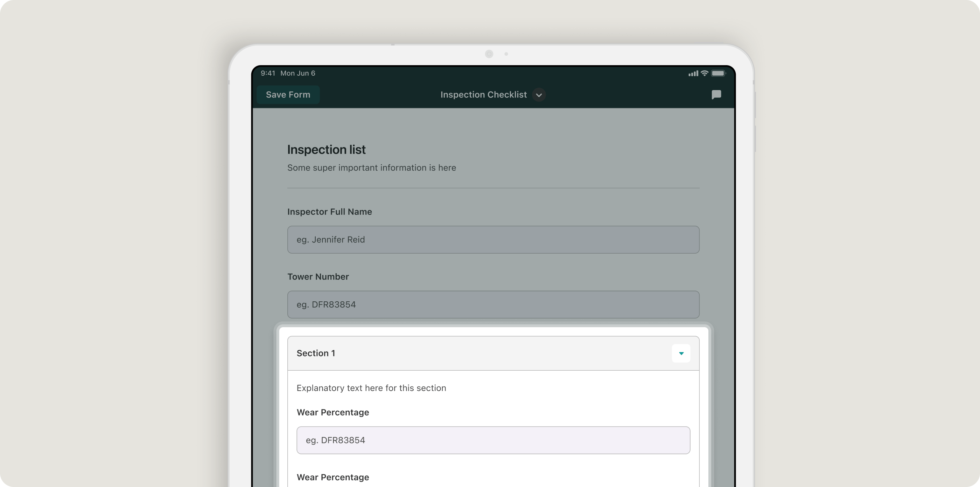Collapse Section 1 using its arrow
The image size is (980, 487).
(681, 354)
